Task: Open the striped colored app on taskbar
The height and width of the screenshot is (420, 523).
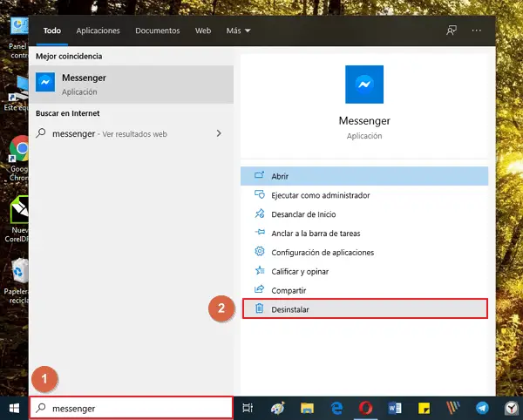Action: (x=453, y=407)
